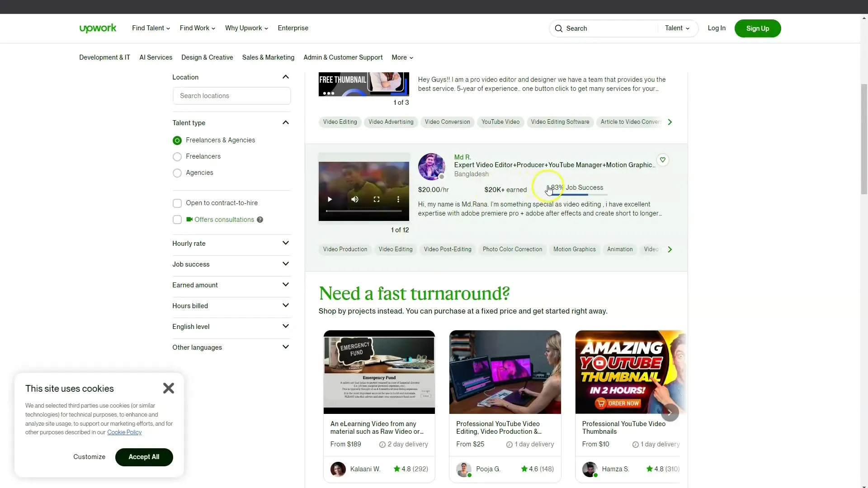This screenshot has height=488, width=868.
Task: Click the video play icon on the listing
Action: 330,200
